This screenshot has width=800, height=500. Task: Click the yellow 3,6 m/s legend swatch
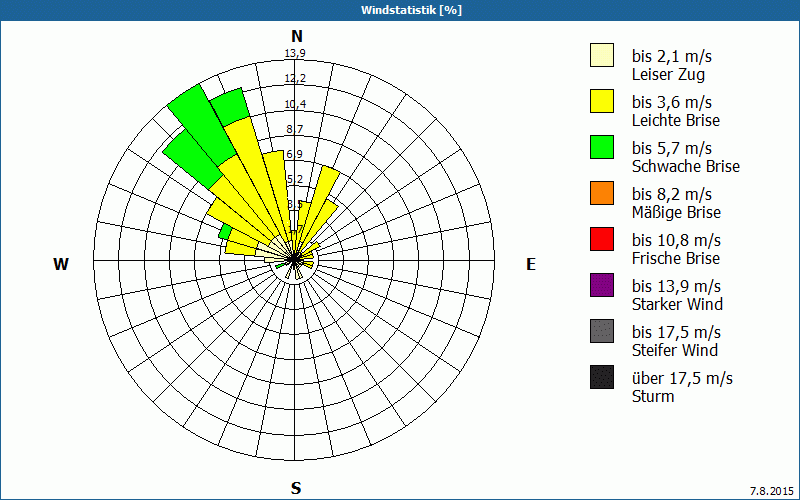coord(602,101)
